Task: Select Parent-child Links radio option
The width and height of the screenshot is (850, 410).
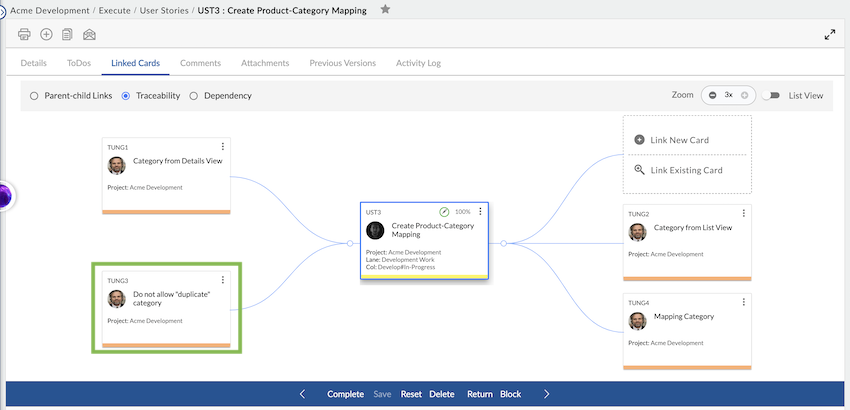Action: click(x=34, y=96)
